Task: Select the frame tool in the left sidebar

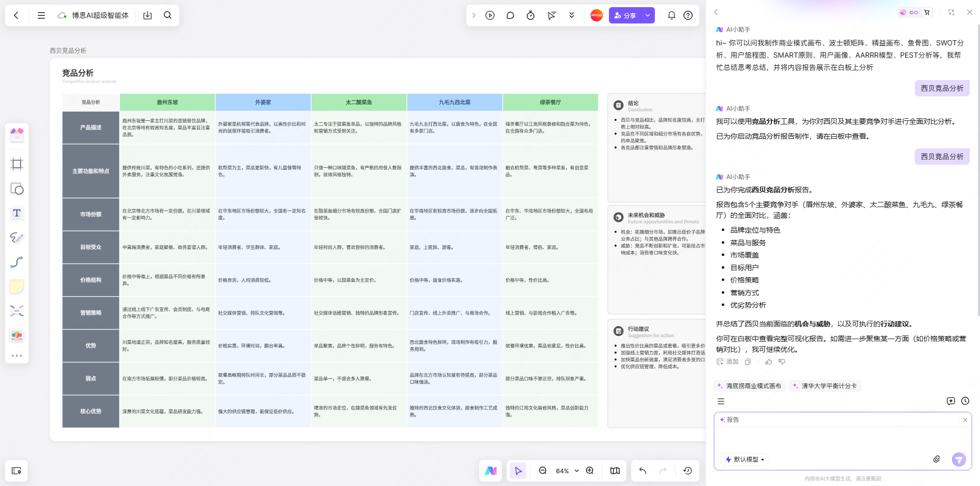Action: click(17, 164)
